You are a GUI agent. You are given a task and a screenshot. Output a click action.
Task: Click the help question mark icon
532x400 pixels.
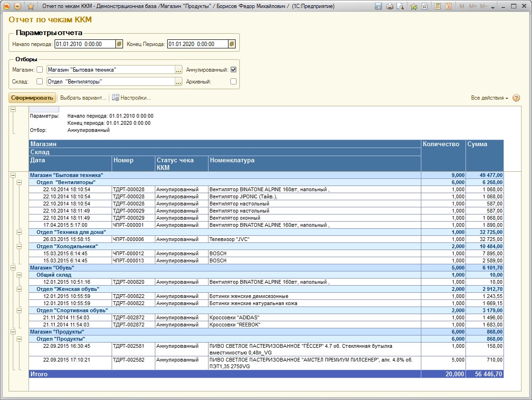516,98
